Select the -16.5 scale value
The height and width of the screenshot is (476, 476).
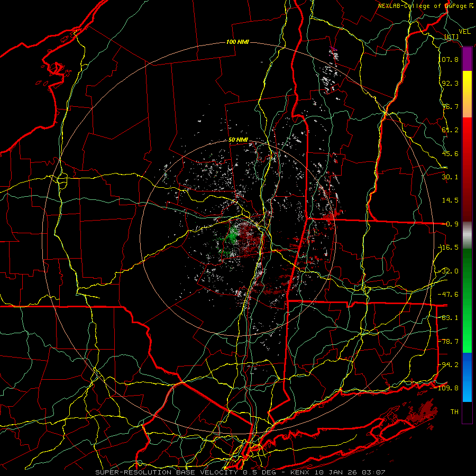coord(449,247)
